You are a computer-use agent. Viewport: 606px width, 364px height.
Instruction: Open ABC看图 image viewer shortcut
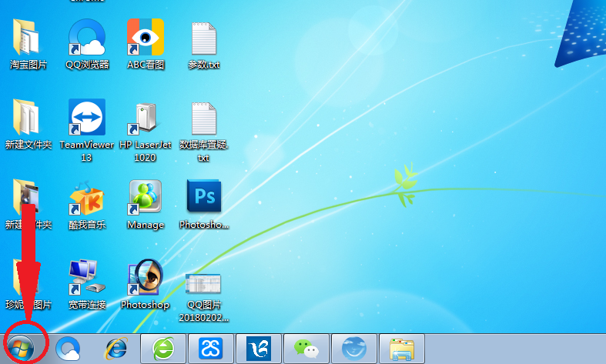[146, 44]
